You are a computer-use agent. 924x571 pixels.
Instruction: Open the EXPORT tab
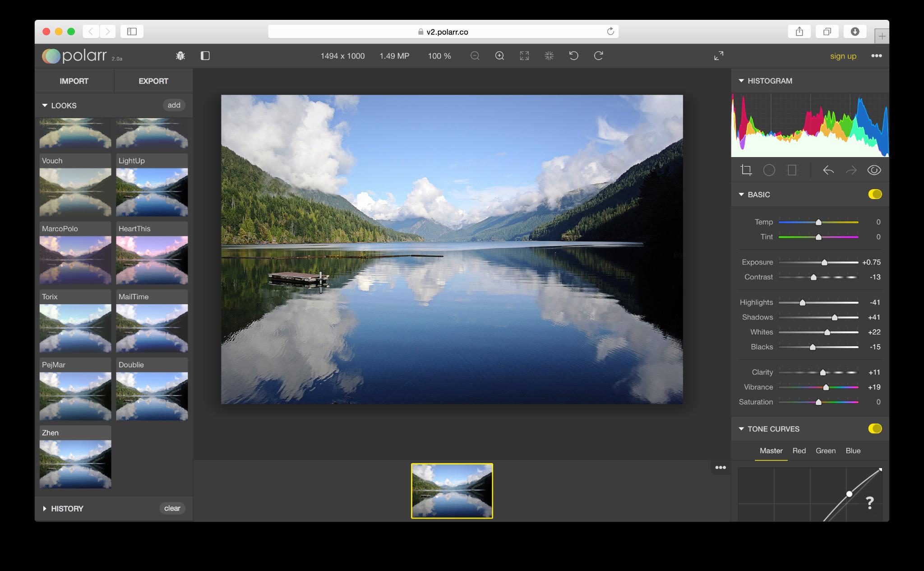(153, 81)
